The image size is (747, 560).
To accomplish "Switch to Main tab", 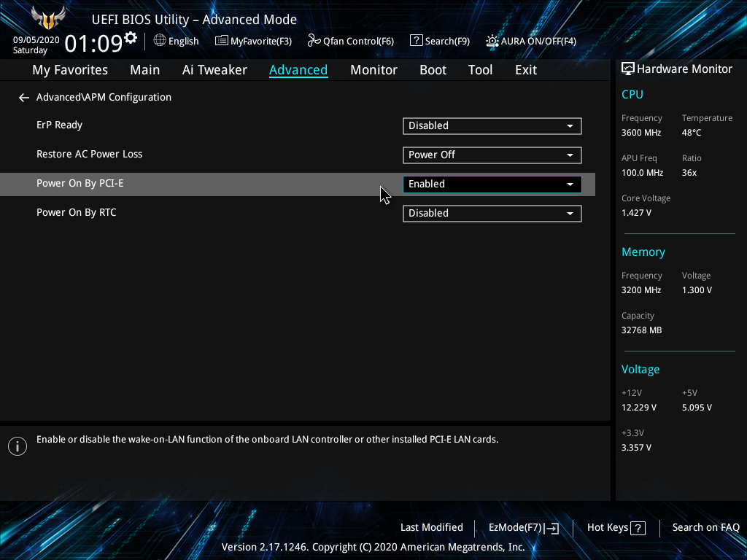I will (x=145, y=70).
